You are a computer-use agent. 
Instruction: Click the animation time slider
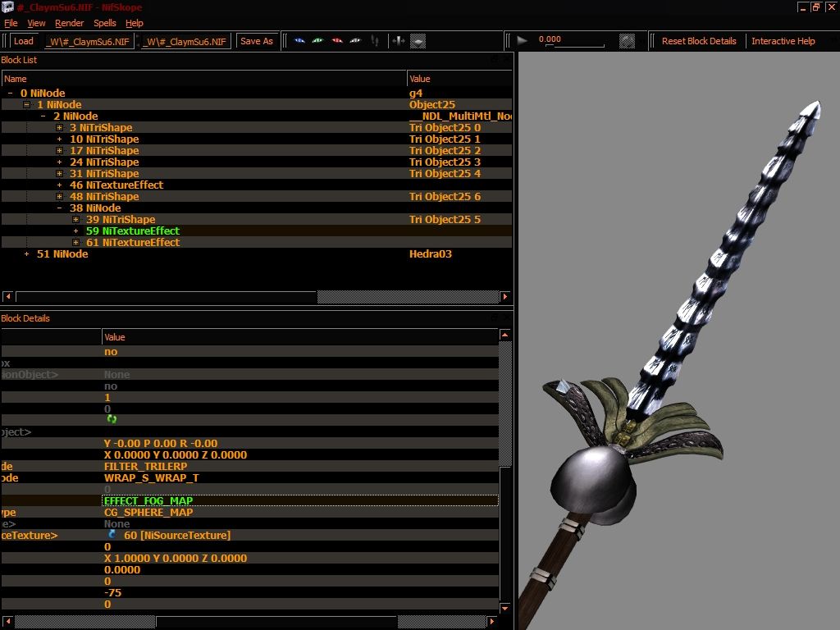click(x=575, y=46)
